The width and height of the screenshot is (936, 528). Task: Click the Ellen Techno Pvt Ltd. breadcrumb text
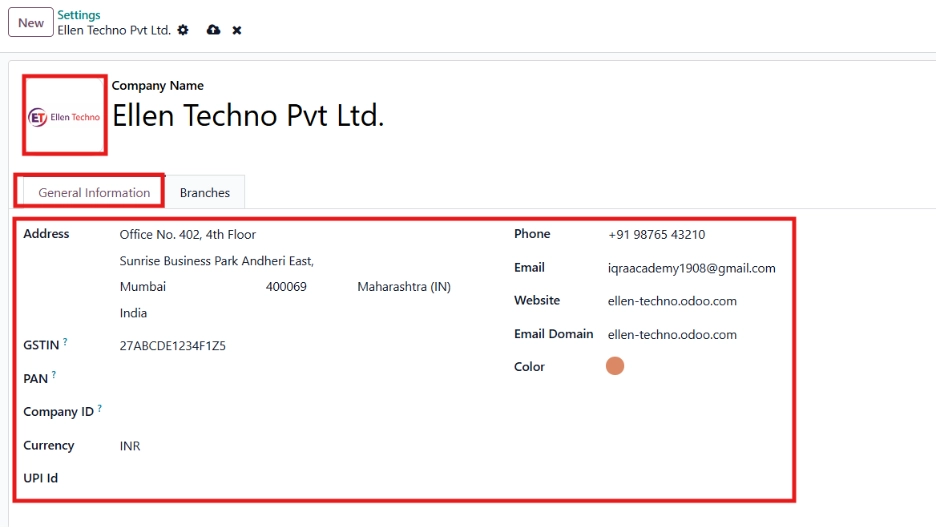click(x=114, y=30)
